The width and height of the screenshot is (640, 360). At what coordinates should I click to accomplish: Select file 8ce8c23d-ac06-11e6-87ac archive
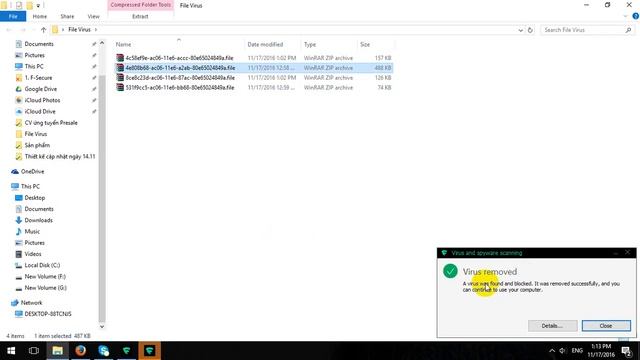pyautogui.click(x=253, y=78)
